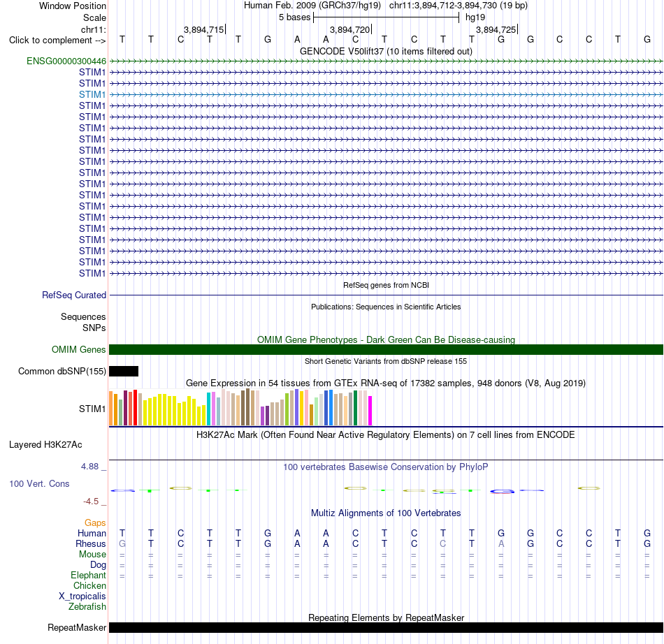Click the Dog species label

click(98, 565)
